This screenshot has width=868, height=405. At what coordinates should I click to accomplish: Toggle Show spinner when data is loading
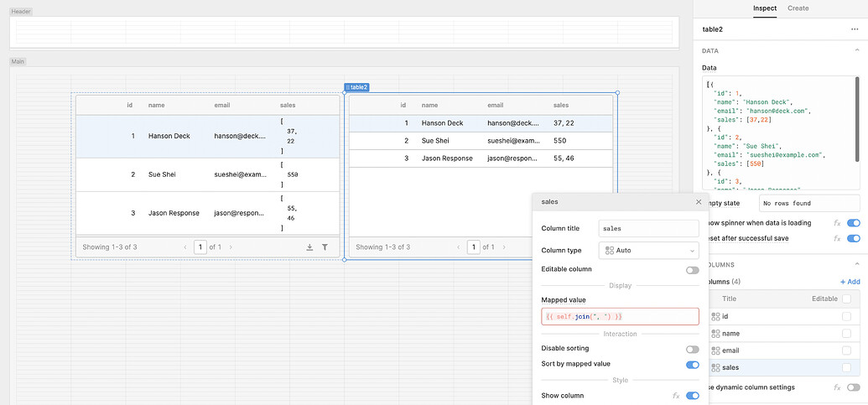coord(854,223)
